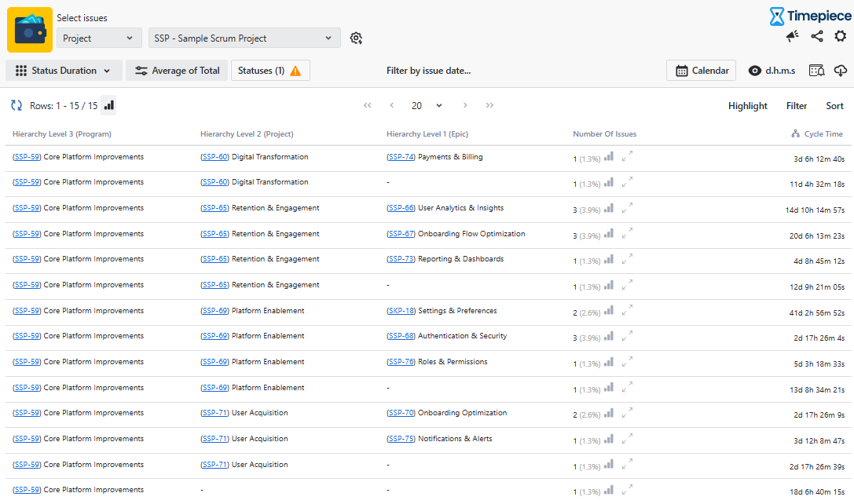This screenshot has width=854, height=504.
Task: Go to the first page of results
Action: tap(367, 105)
